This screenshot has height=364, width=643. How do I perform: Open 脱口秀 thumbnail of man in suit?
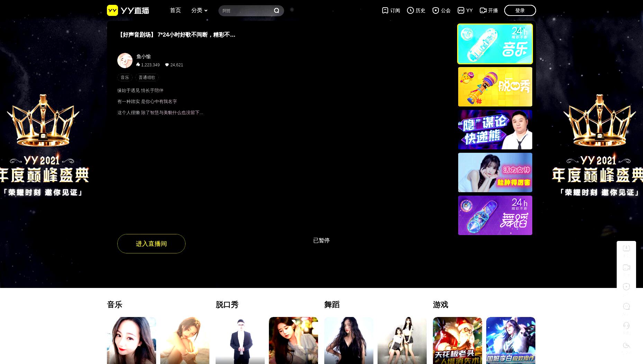[240, 340]
